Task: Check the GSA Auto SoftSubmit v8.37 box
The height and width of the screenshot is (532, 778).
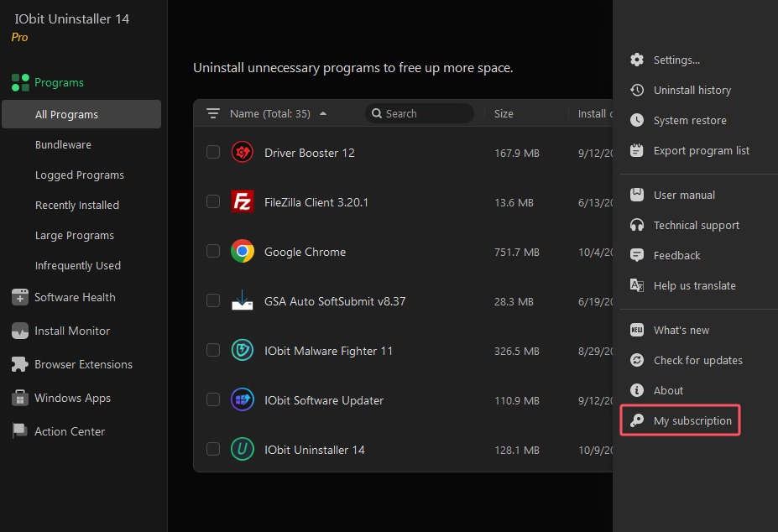Action: pyautogui.click(x=213, y=300)
